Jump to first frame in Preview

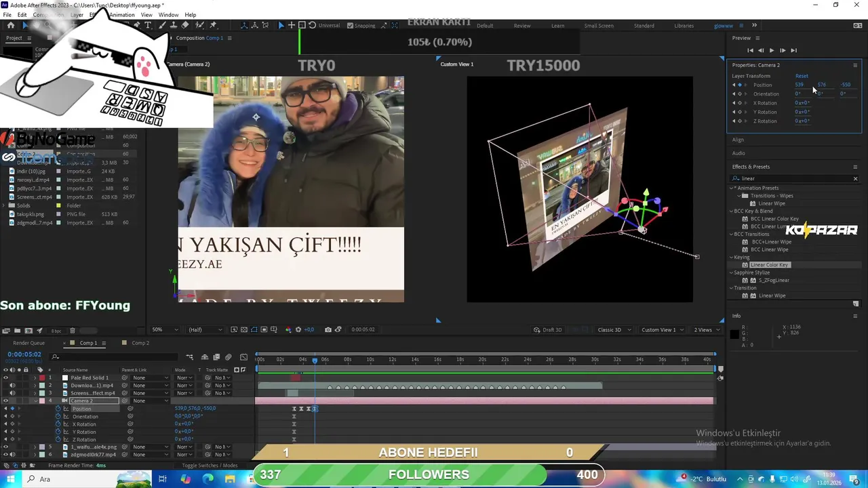click(750, 50)
